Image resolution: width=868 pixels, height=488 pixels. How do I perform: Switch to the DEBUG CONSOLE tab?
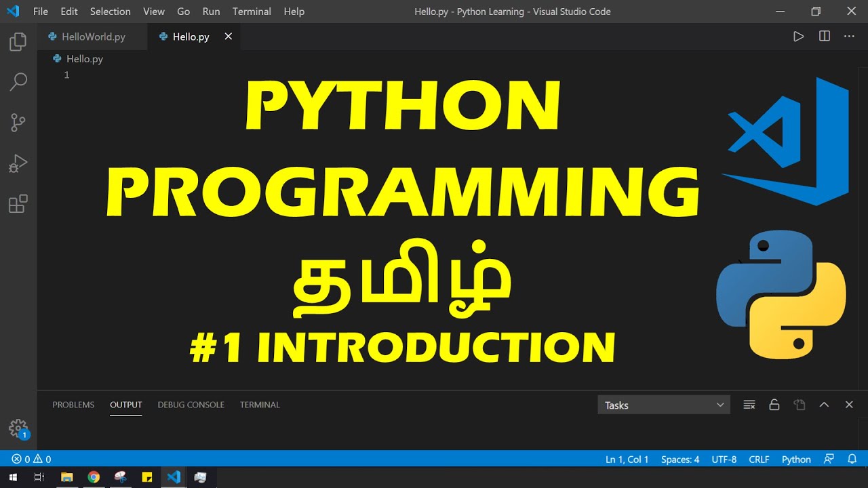[x=191, y=405]
